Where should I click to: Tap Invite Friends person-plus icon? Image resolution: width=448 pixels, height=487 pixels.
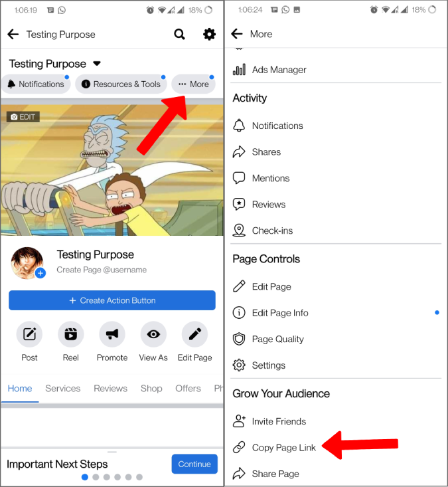(239, 421)
